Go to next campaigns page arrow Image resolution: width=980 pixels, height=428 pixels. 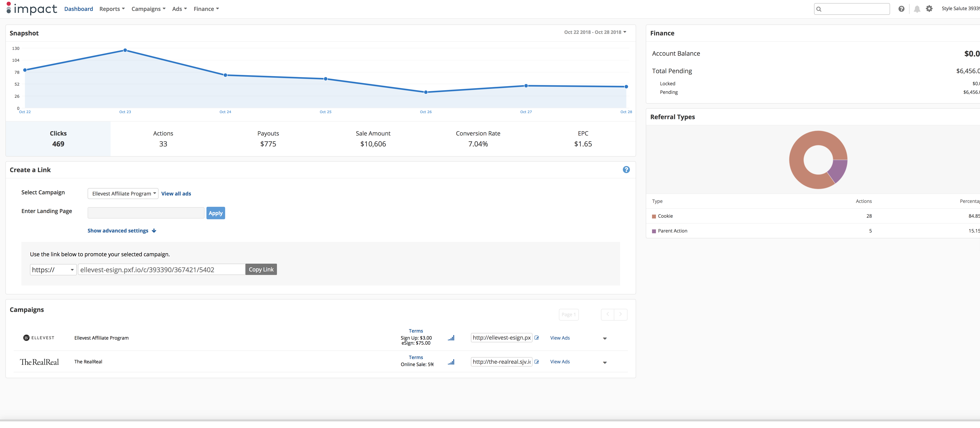pyautogui.click(x=620, y=314)
